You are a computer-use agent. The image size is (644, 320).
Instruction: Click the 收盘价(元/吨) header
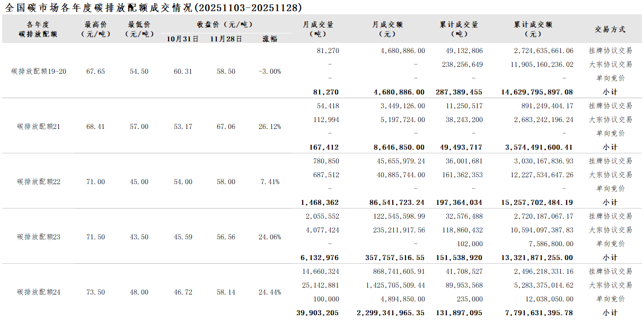tap(226, 24)
